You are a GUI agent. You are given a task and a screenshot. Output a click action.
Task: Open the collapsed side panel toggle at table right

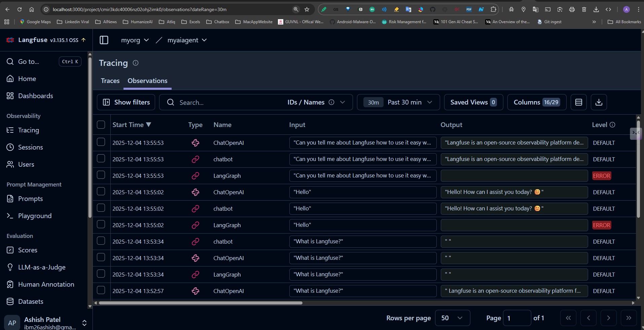[636, 133]
